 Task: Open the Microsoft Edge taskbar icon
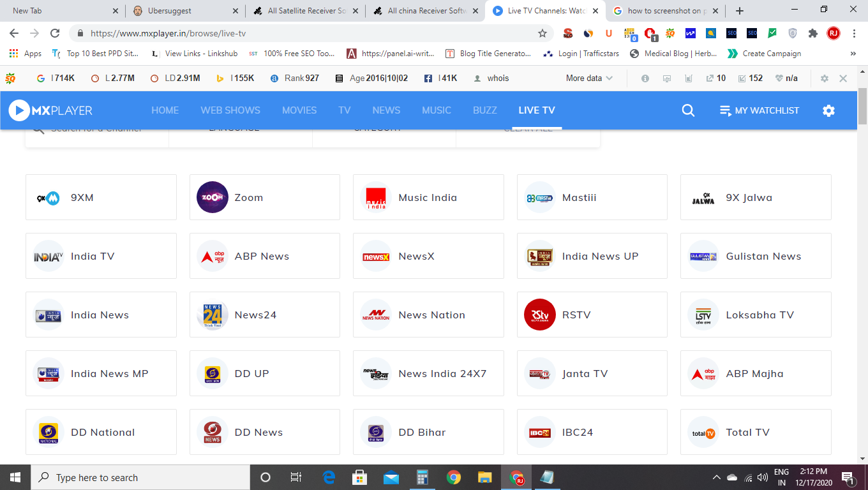329,477
